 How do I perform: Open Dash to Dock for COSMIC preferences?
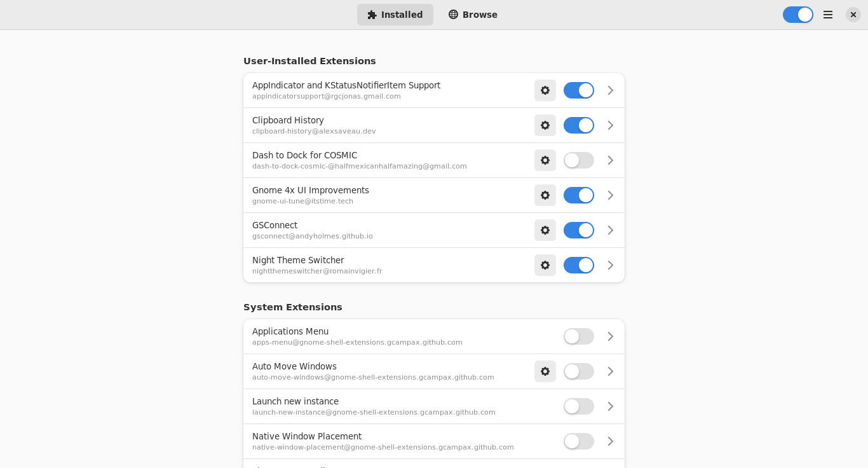(x=545, y=160)
